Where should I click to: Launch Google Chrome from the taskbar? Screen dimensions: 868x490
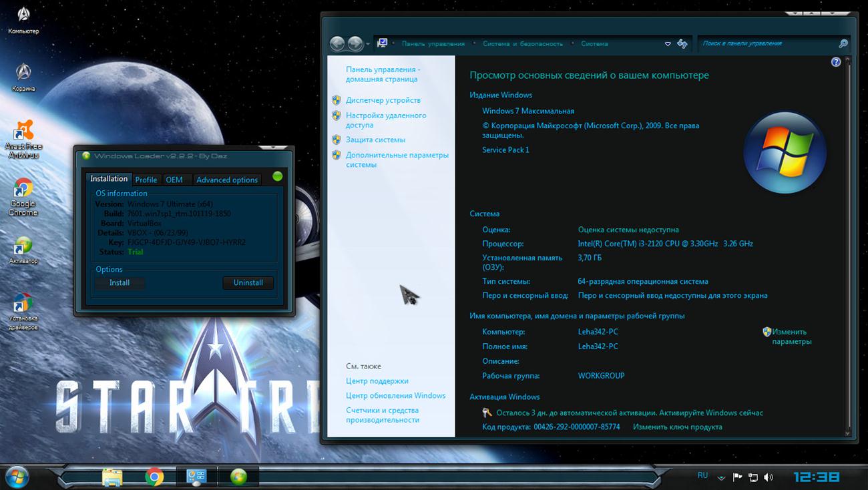(x=154, y=477)
